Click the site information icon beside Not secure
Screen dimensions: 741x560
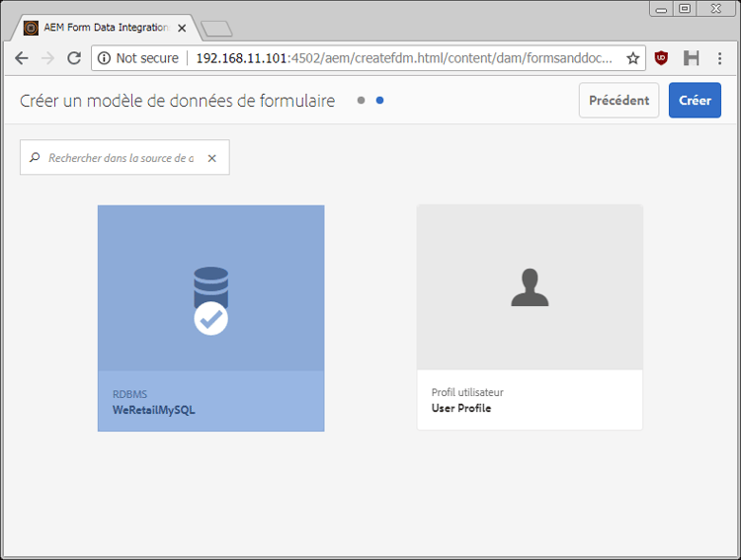point(104,58)
